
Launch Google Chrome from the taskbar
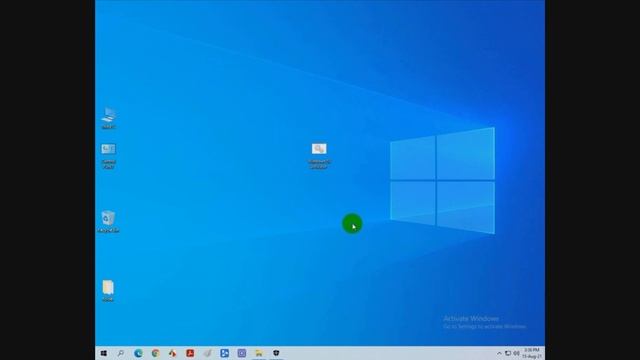(156, 353)
